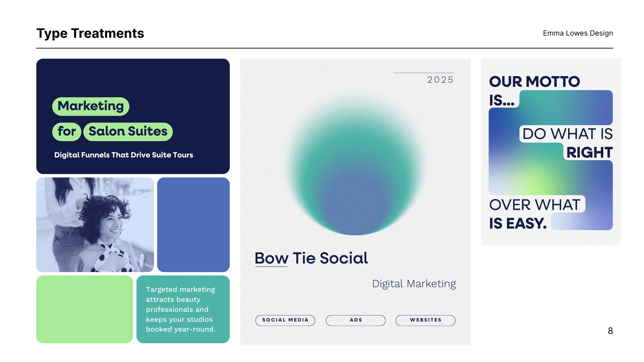The image size is (644, 362).
Task: Click the light green rectangle swatch
Action: pyautogui.click(x=84, y=309)
